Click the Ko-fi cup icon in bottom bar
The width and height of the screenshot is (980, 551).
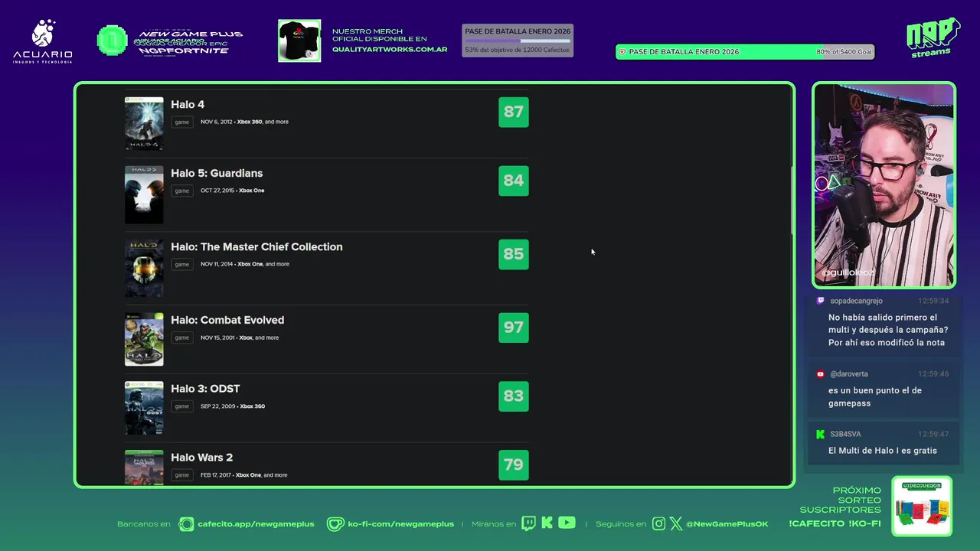click(335, 524)
